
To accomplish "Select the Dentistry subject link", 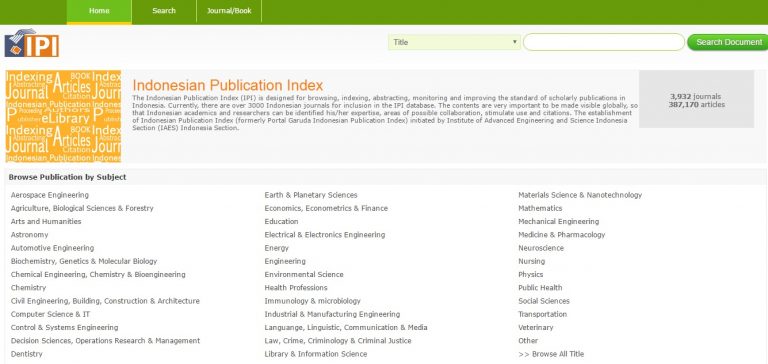I will click(x=26, y=354).
